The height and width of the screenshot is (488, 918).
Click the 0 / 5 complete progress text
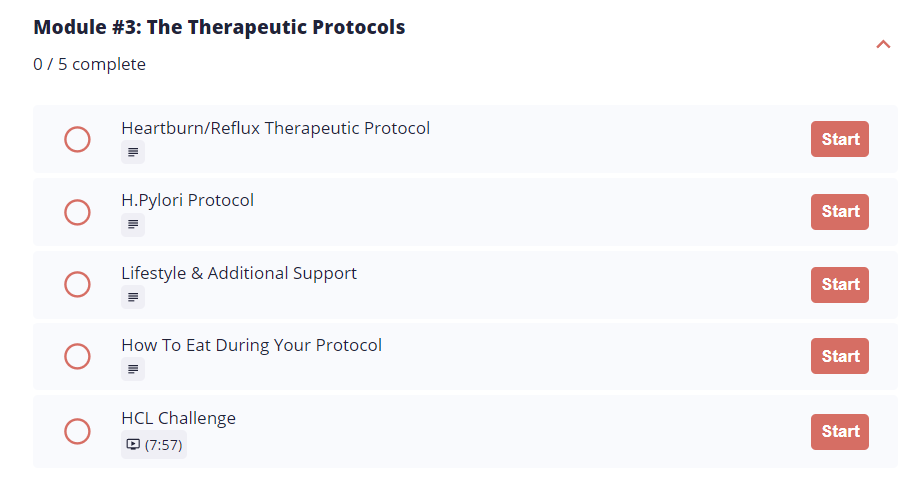click(x=90, y=64)
